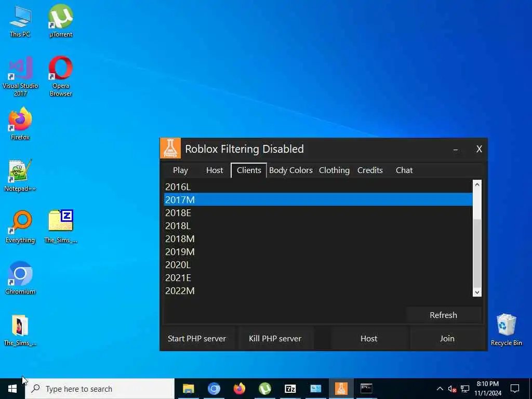Click the taskbar search box

coord(100,389)
